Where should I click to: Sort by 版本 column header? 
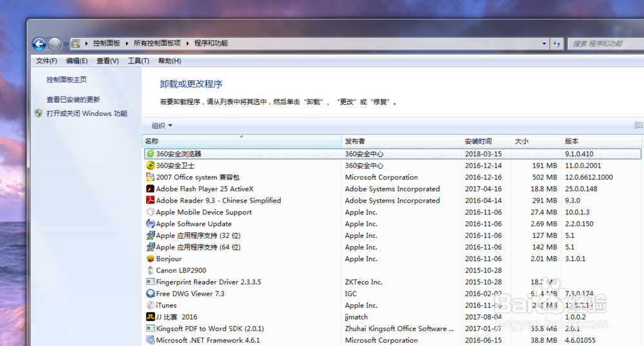pyautogui.click(x=602, y=141)
